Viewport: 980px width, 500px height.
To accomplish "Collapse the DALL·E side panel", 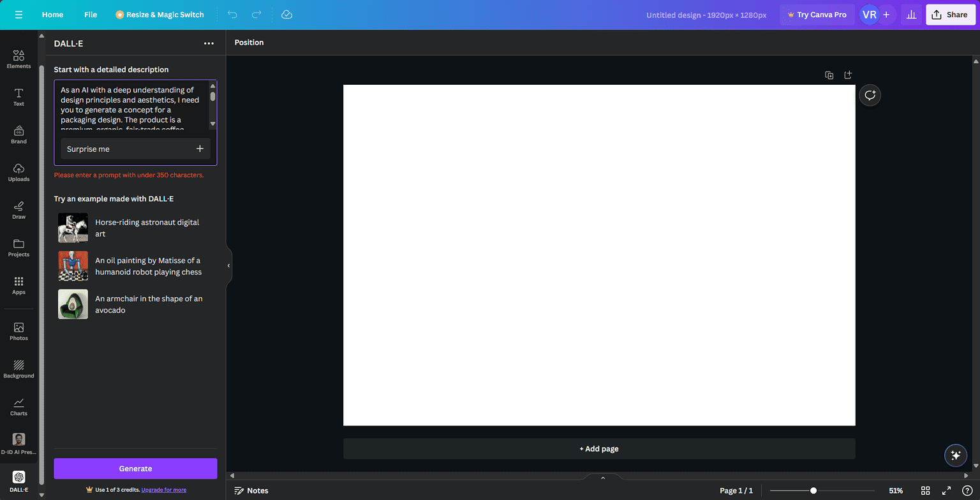I will point(228,265).
